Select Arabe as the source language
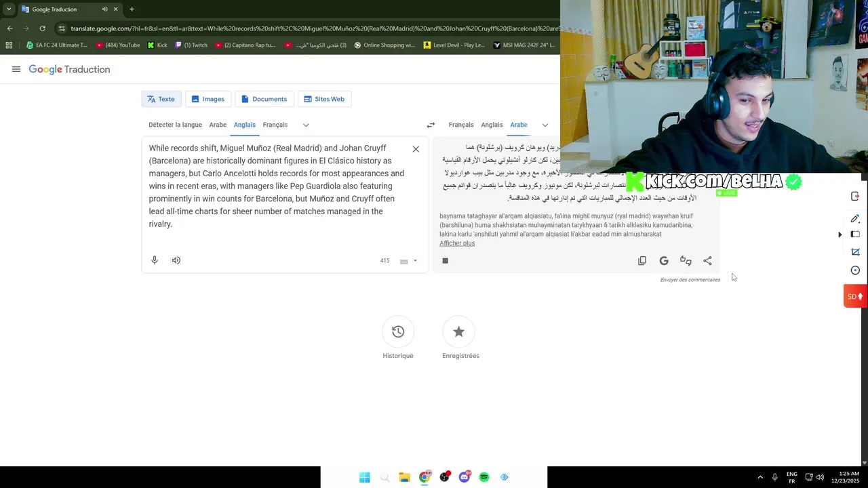The height and width of the screenshot is (488, 868). [x=218, y=125]
